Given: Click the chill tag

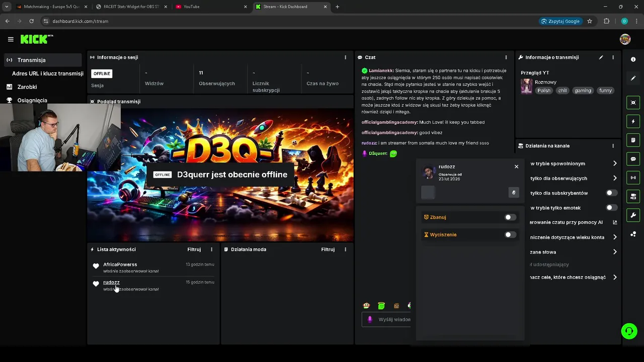Looking at the screenshot, I should [x=562, y=90].
